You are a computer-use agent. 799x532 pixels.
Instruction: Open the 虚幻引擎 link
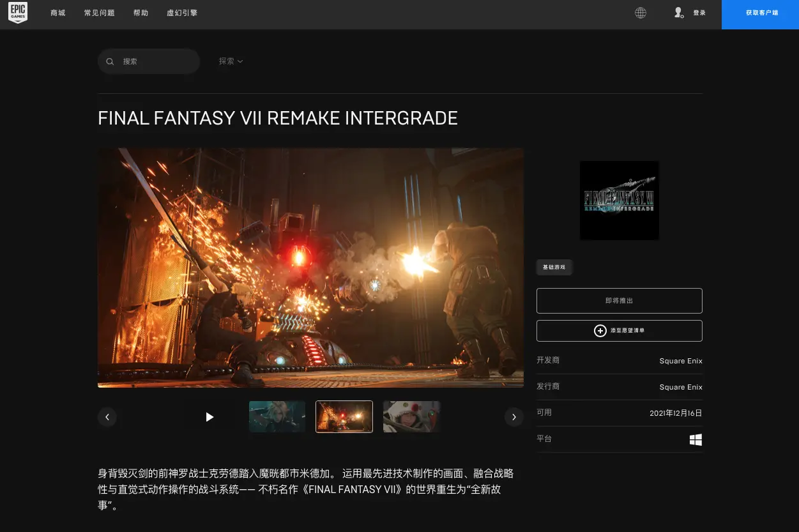182,13
